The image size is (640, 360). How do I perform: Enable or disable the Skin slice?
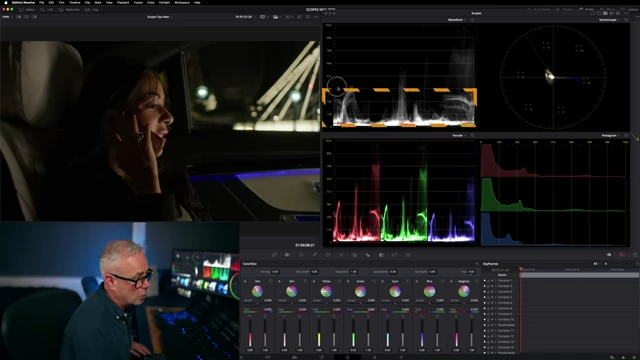pos(280,281)
